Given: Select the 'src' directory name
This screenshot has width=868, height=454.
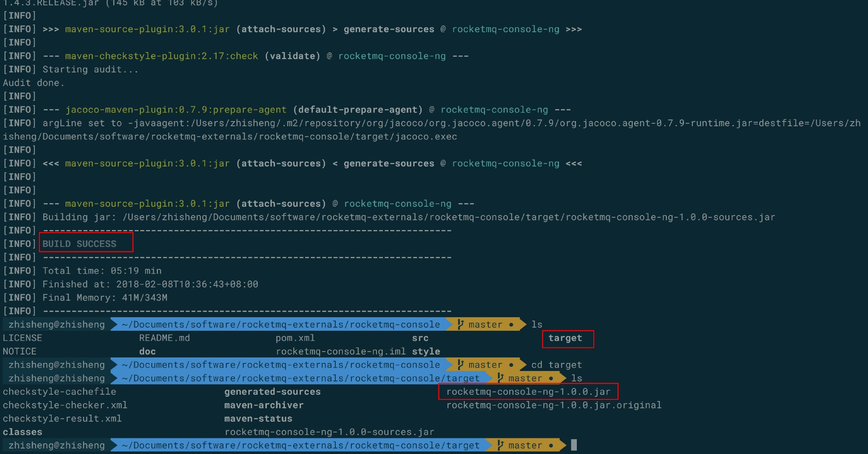Looking at the screenshot, I should (420, 338).
